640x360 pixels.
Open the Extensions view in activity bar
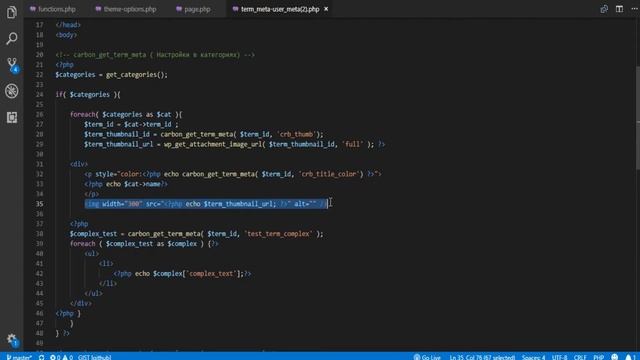tap(12, 118)
